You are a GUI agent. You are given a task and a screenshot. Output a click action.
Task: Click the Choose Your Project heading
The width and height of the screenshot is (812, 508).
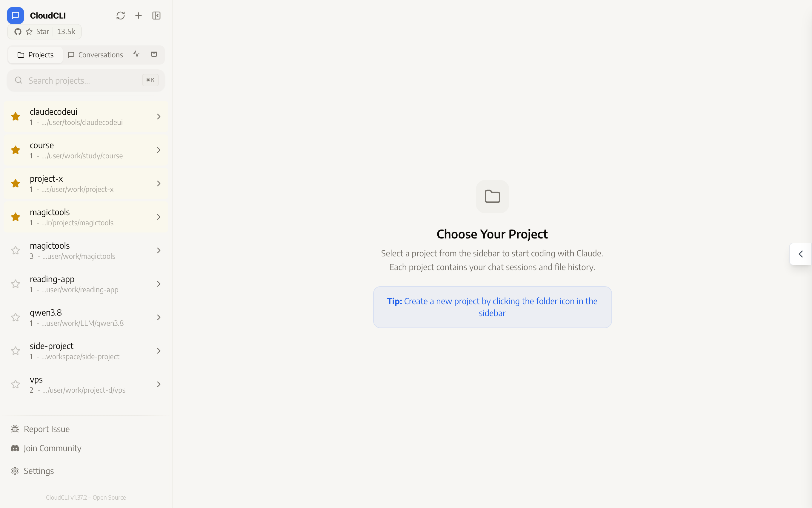(x=492, y=234)
